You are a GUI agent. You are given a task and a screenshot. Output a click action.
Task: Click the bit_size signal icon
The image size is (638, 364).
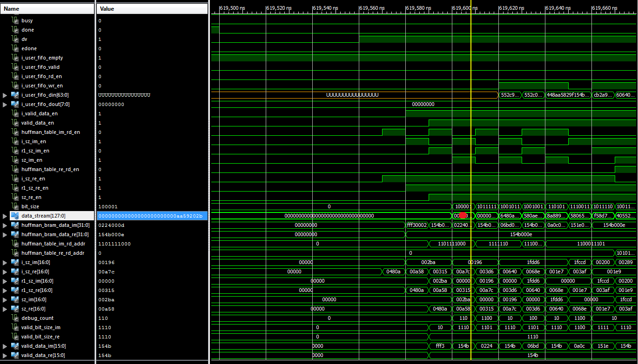[15, 206]
